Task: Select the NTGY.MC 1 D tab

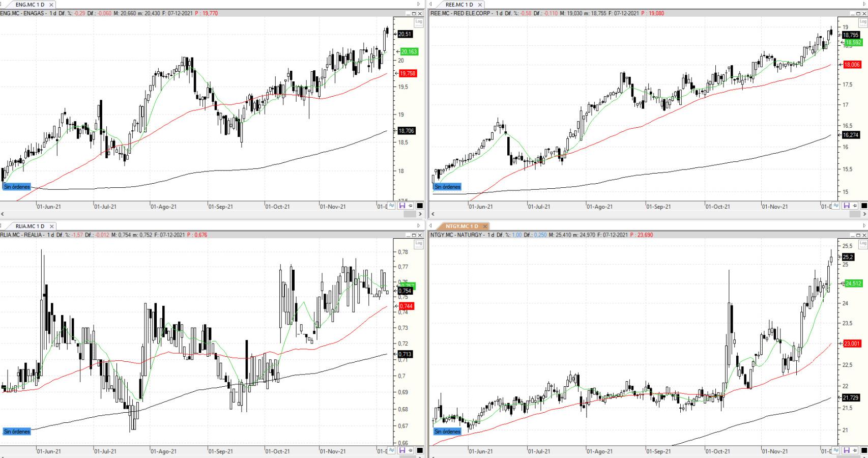Action: [x=461, y=226]
